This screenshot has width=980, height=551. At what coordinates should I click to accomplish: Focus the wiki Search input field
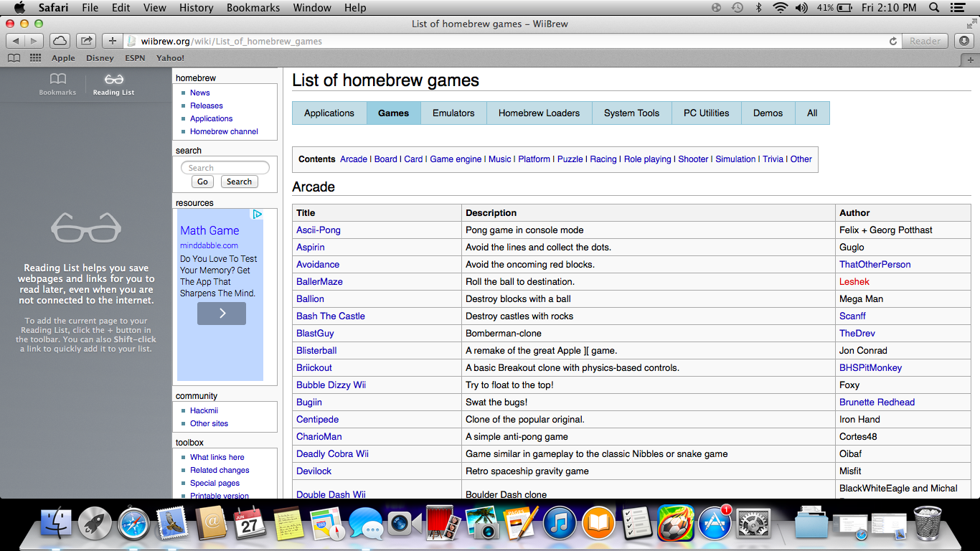click(x=225, y=167)
